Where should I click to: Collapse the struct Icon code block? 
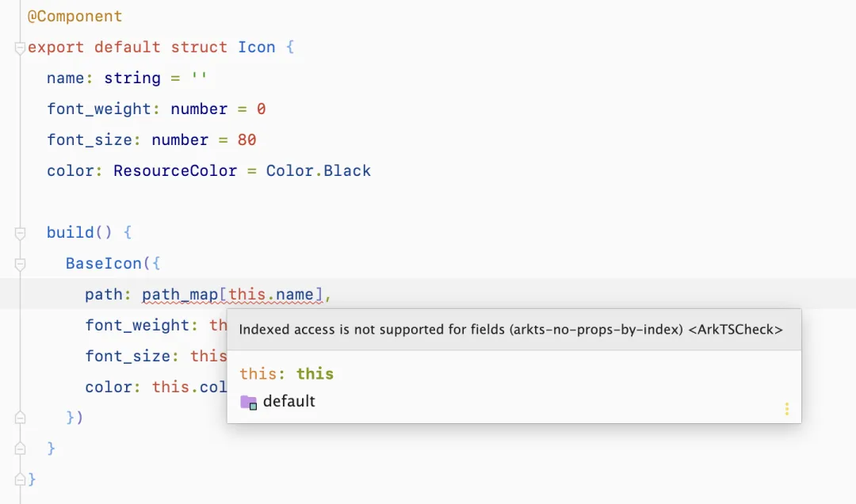pos(20,48)
